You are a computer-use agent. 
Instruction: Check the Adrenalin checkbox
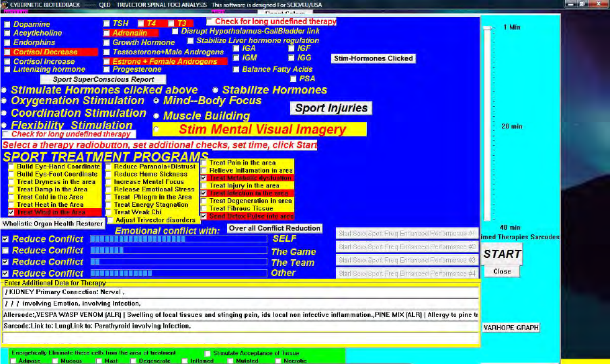click(106, 33)
